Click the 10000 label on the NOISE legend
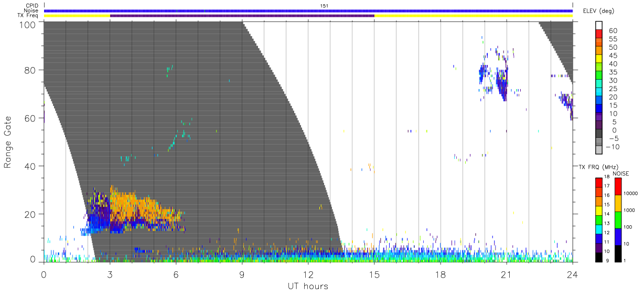Viewport: 644px width, 297px height. 631,194
